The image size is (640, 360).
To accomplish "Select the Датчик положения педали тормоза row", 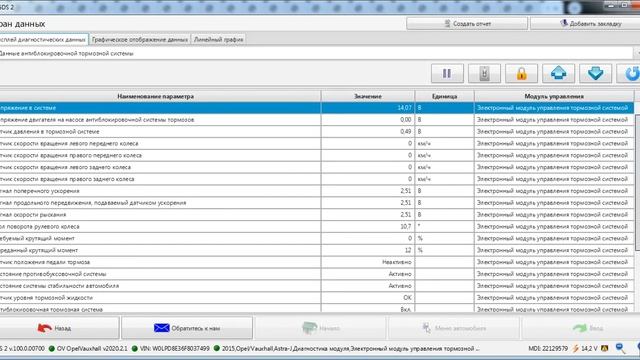I will pyautogui.click(x=317, y=262).
